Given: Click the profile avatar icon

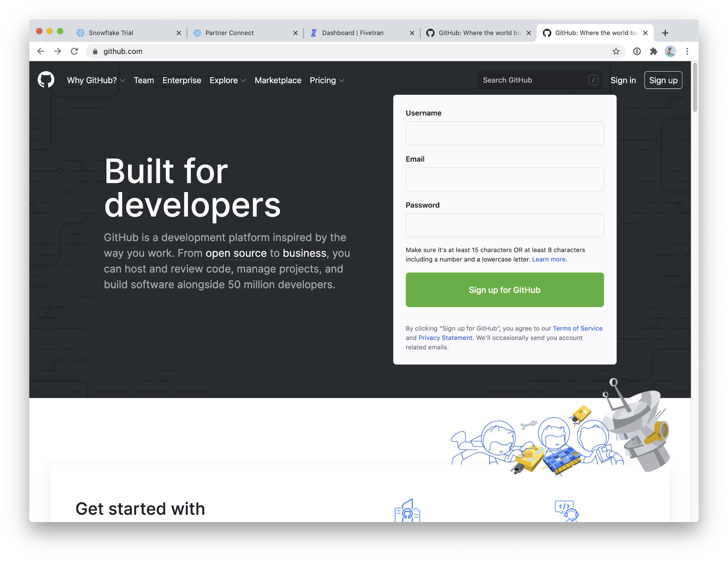Looking at the screenshot, I should pyautogui.click(x=670, y=51).
